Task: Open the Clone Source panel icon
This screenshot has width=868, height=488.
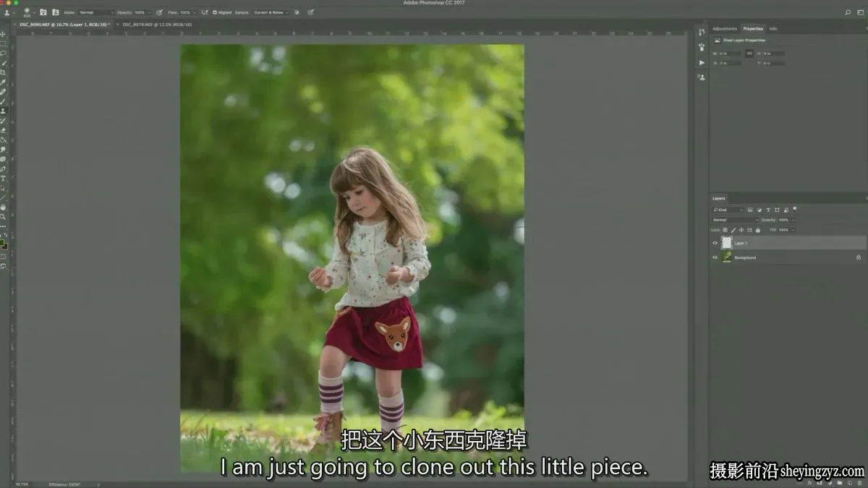Action: click(x=702, y=76)
